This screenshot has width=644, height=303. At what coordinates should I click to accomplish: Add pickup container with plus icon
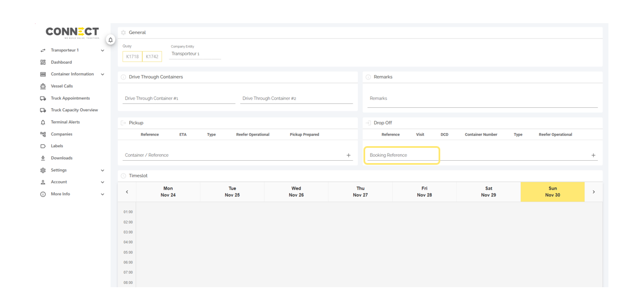pos(348,155)
